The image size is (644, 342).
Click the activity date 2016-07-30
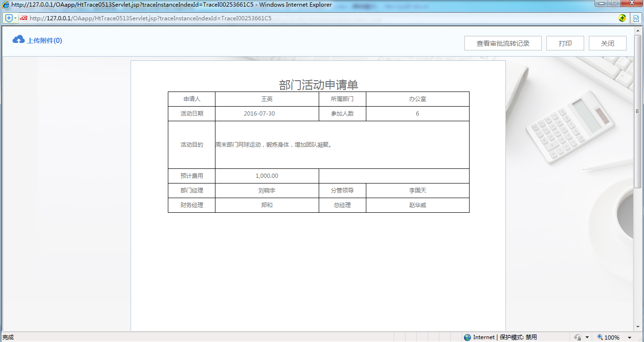click(x=259, y=114)
